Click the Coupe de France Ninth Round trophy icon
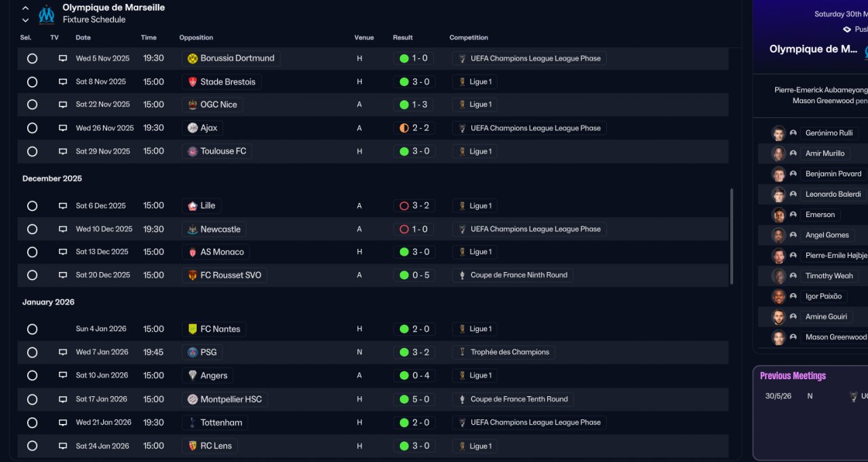 pos(462,275)
